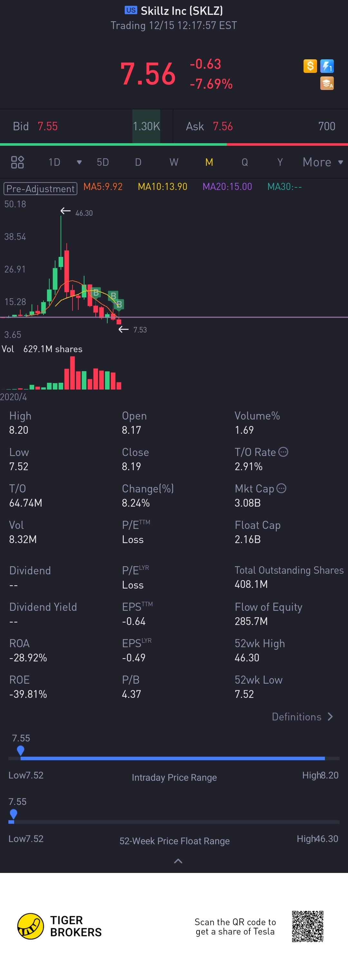348x980 pixels.
Task: Open Definitions chevron link
Action: click(302, 717)
